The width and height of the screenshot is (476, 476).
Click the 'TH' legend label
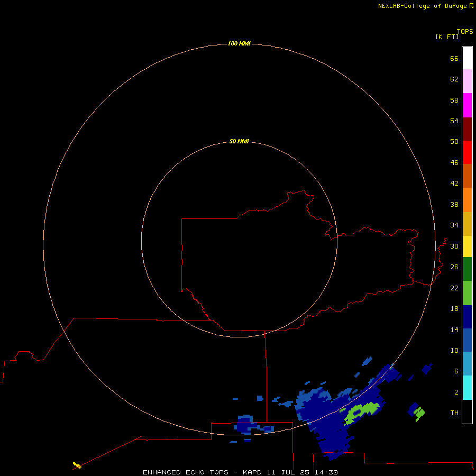click(454, 413)
